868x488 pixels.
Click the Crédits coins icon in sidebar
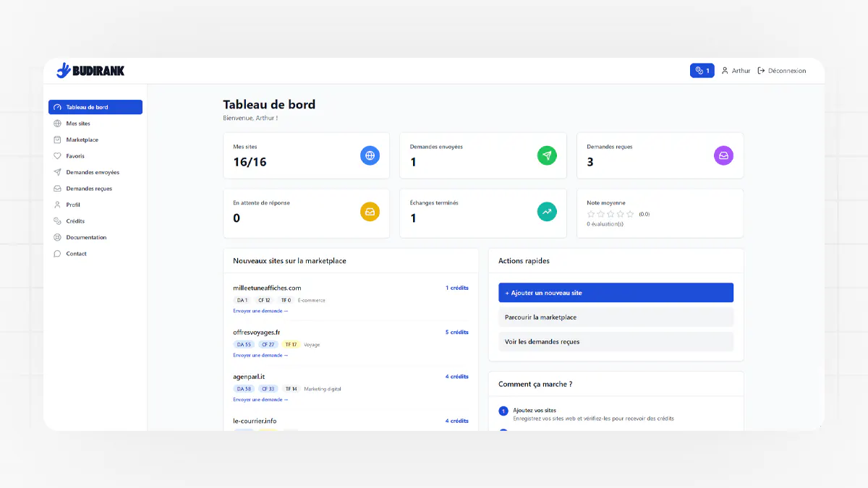58,221
